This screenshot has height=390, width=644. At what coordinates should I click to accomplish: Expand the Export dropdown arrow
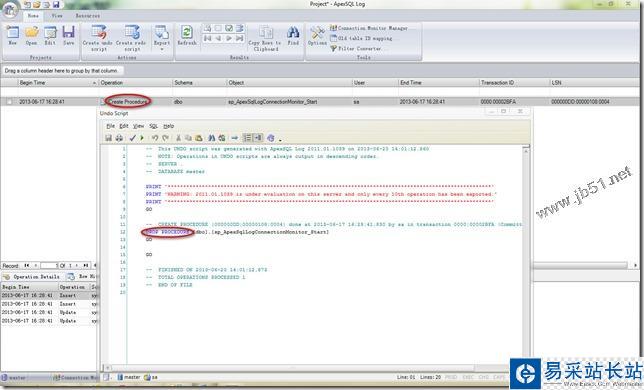pos(161,49)
